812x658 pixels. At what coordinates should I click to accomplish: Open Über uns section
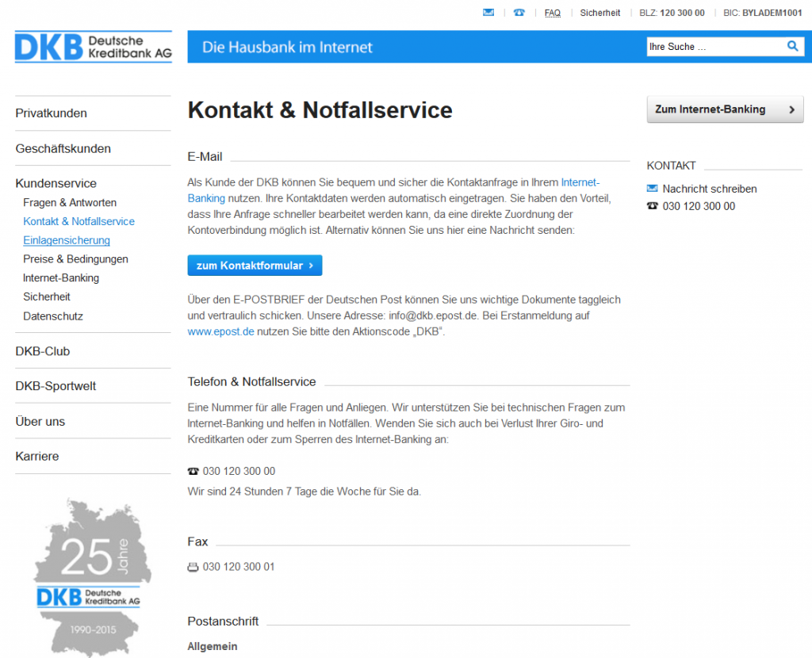(x=40, y=422)
